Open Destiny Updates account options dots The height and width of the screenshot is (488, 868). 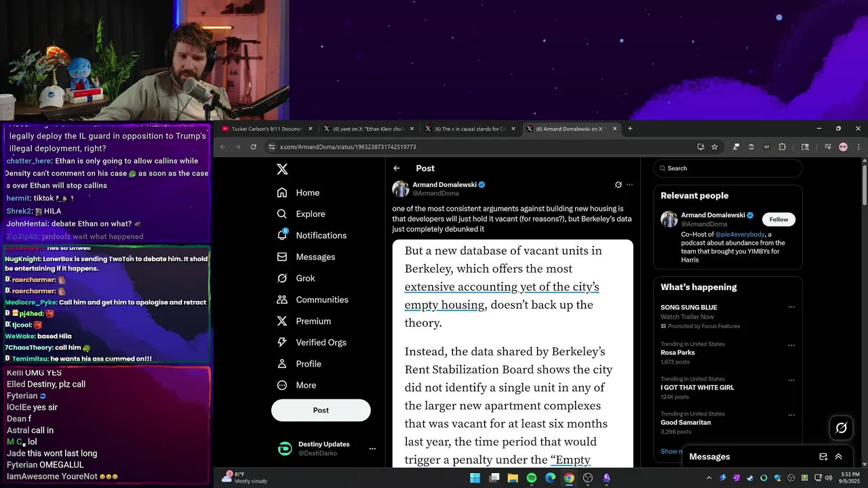(372, 449)
